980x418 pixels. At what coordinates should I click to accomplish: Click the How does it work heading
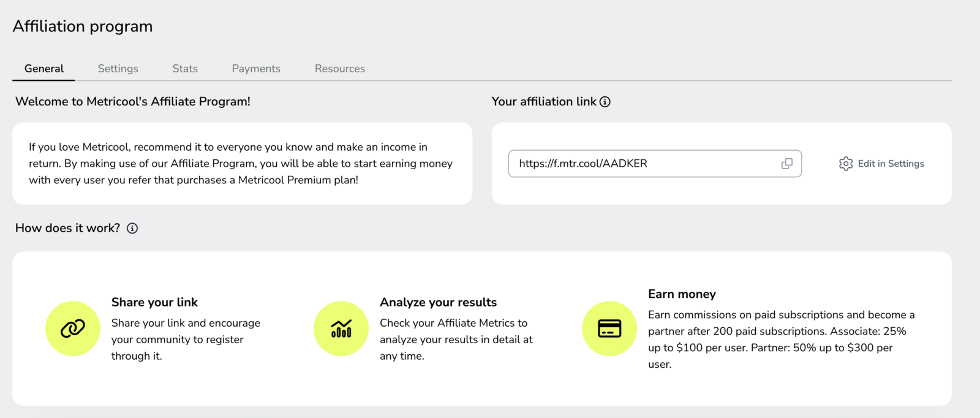(68, 228)
